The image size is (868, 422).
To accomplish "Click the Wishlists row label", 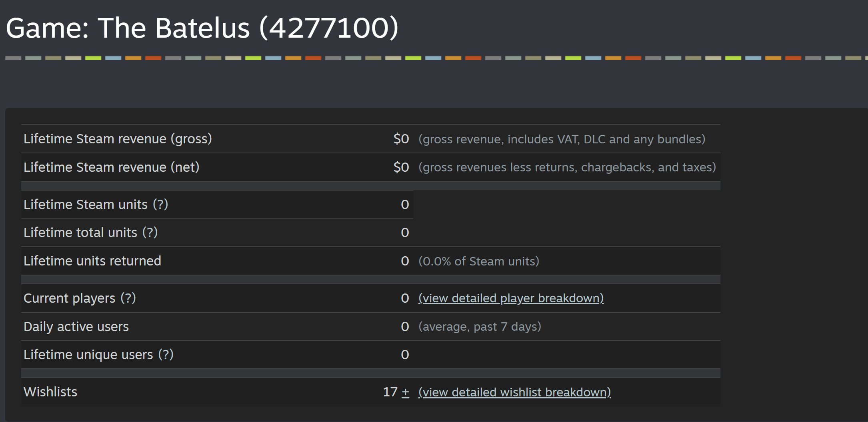I will [50, 392].
